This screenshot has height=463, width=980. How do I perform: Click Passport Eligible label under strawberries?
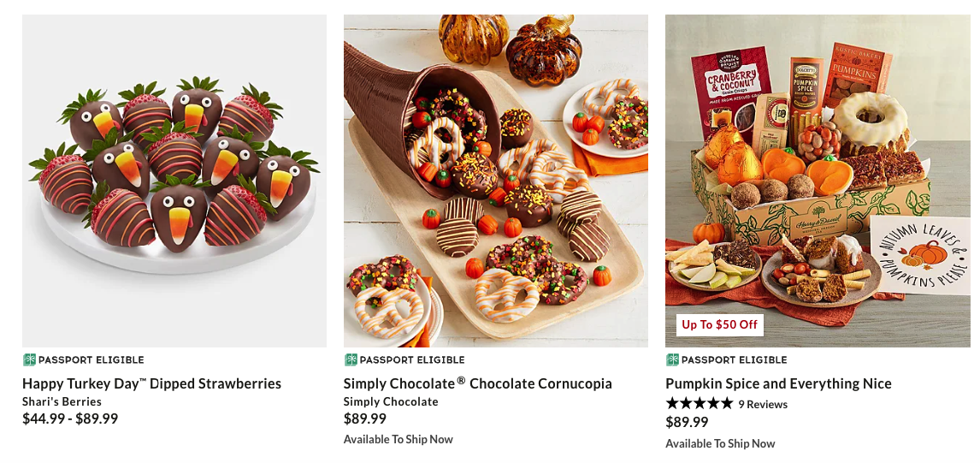[x=92, y=359]
